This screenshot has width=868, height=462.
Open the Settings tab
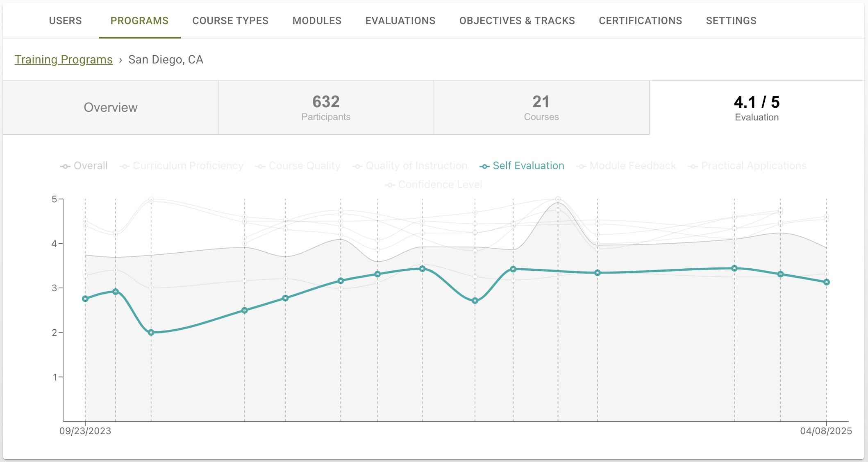coord(731,21)
